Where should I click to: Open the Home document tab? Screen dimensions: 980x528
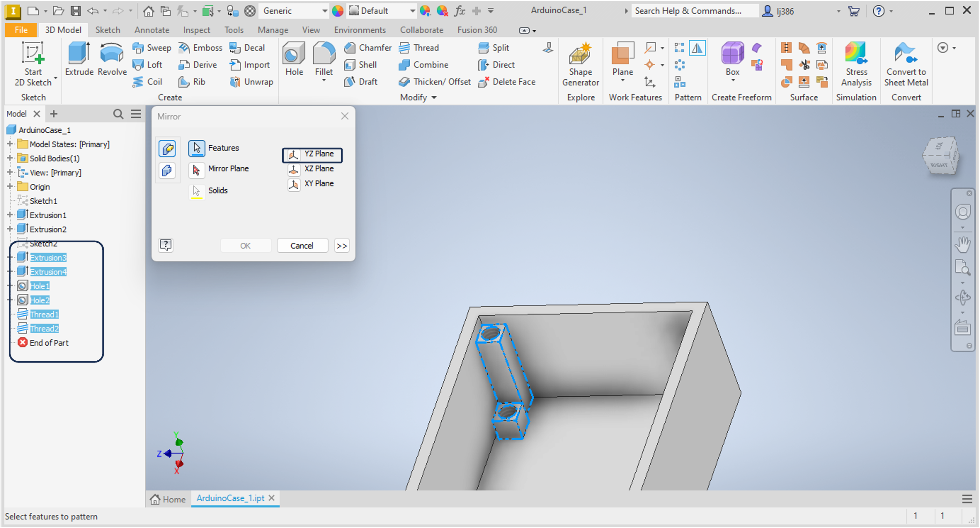click(x=168, y=499)
